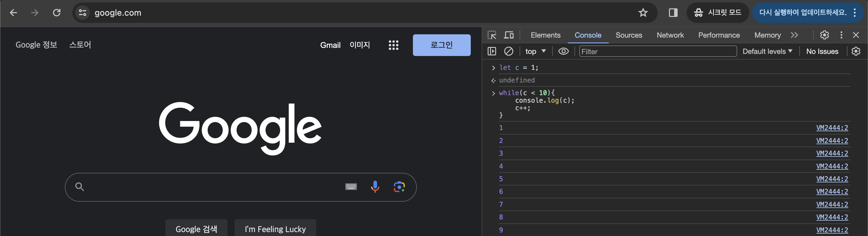Go back using the browser back arrow
Image resolution: width=868 pixels, height=236 pixels.
click(x=14, y=13)
